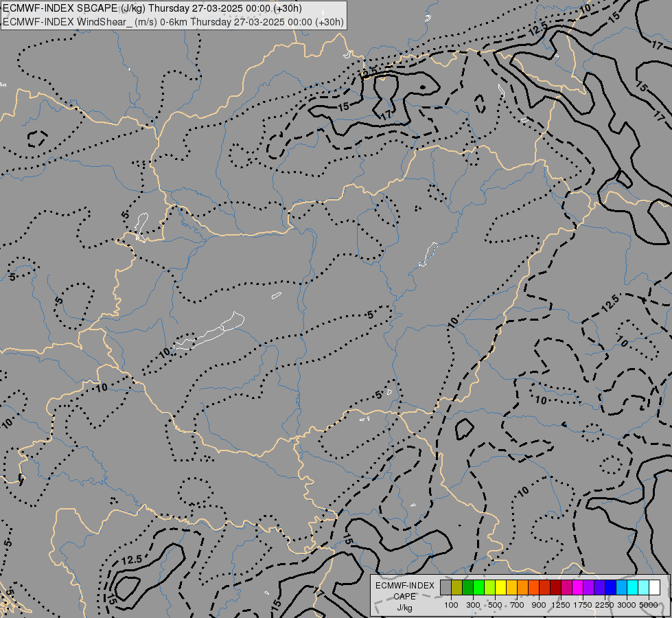Select the '1250' legend tick value
672x618 pixels.
tap(561, 605)
